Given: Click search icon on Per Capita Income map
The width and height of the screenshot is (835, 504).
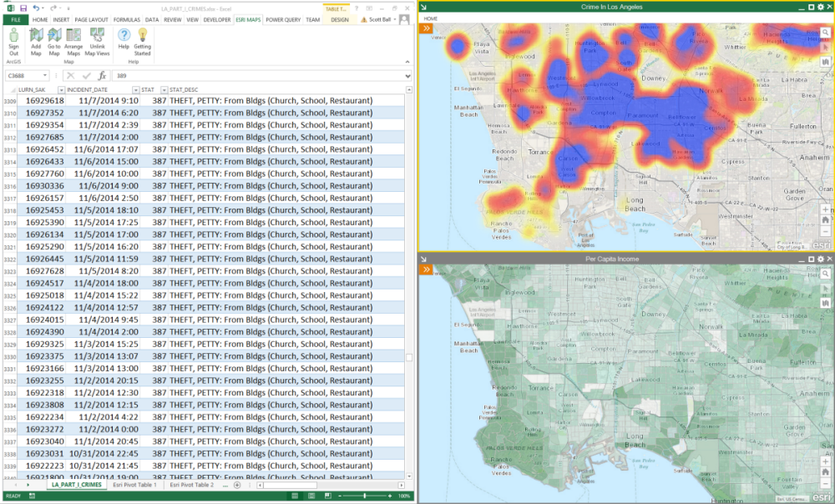Looking at the screenshot, I should 826,274.
